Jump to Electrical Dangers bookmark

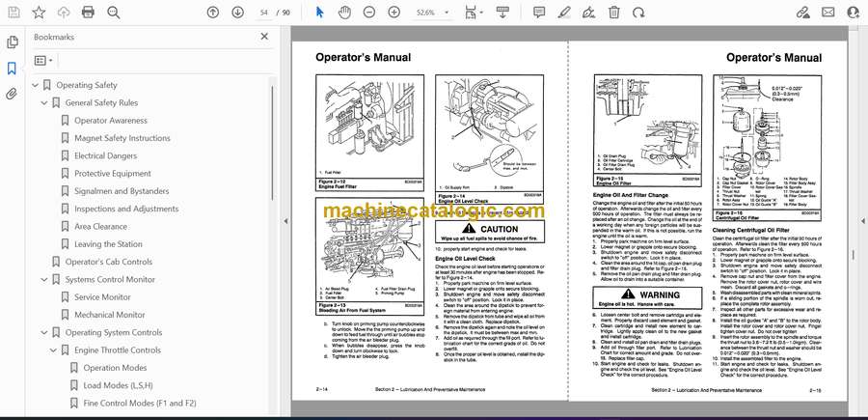click(106, 155)
